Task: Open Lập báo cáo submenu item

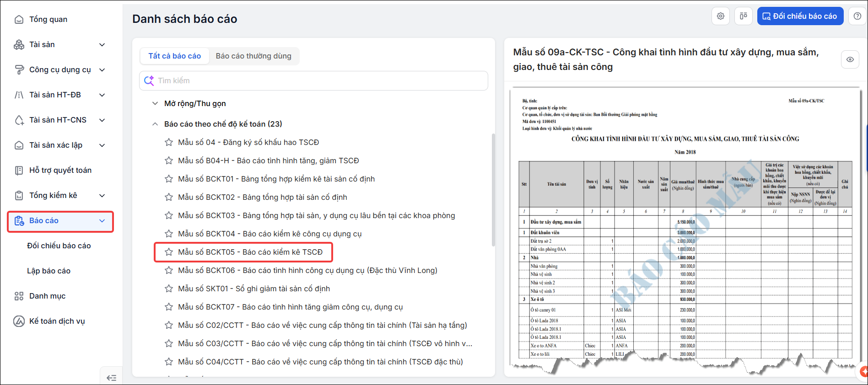Action: (49, 271)
